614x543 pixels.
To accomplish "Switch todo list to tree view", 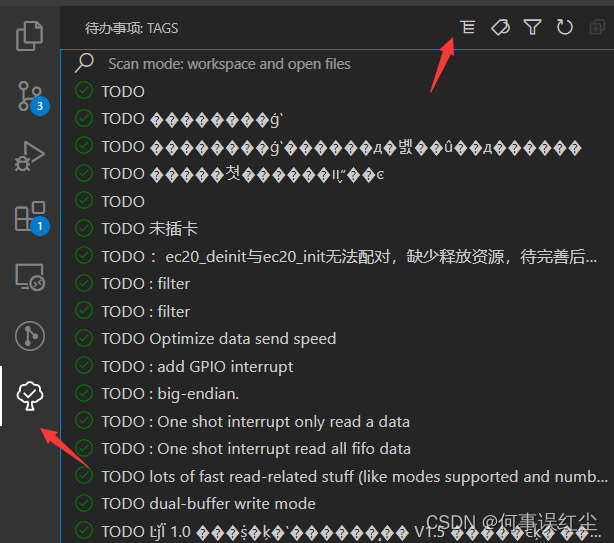I will pos(468,27).
